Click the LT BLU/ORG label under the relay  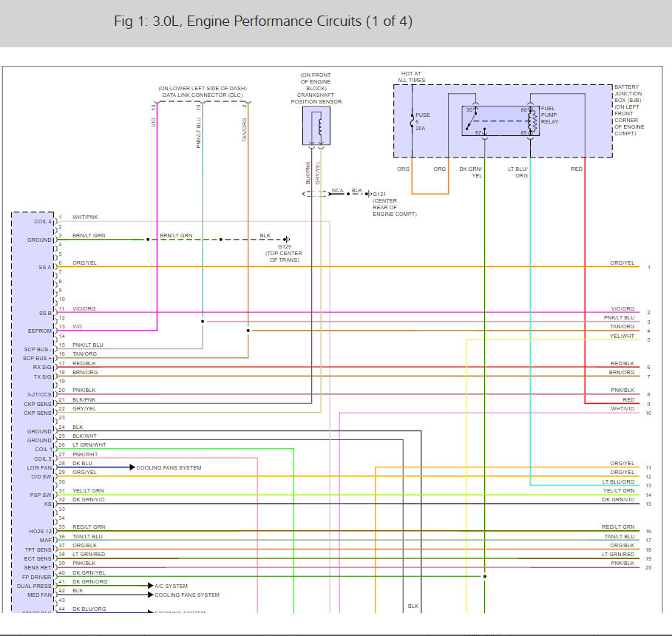[517, 172]
